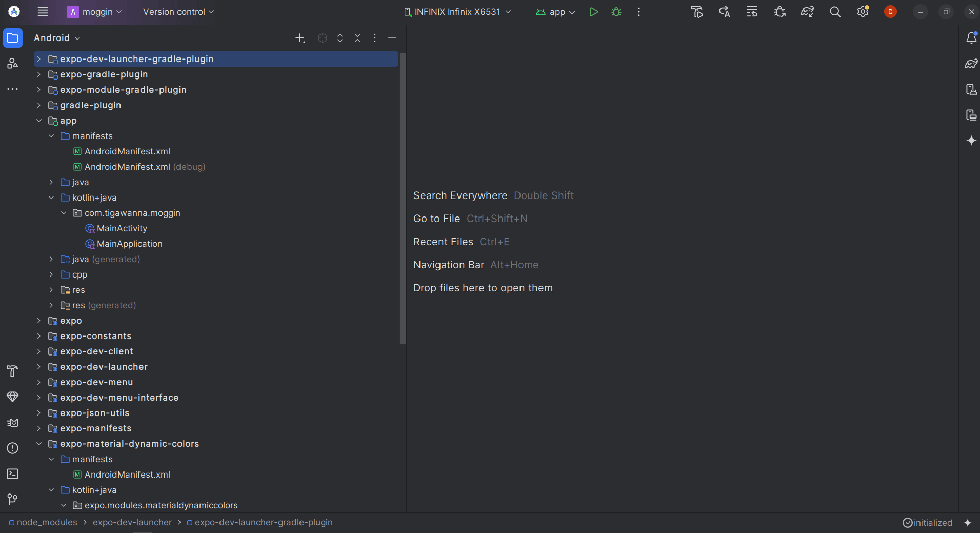Open more run actions kebab menu
The image size is (980, 533).
pyautogui.click(x=639, y=12)
